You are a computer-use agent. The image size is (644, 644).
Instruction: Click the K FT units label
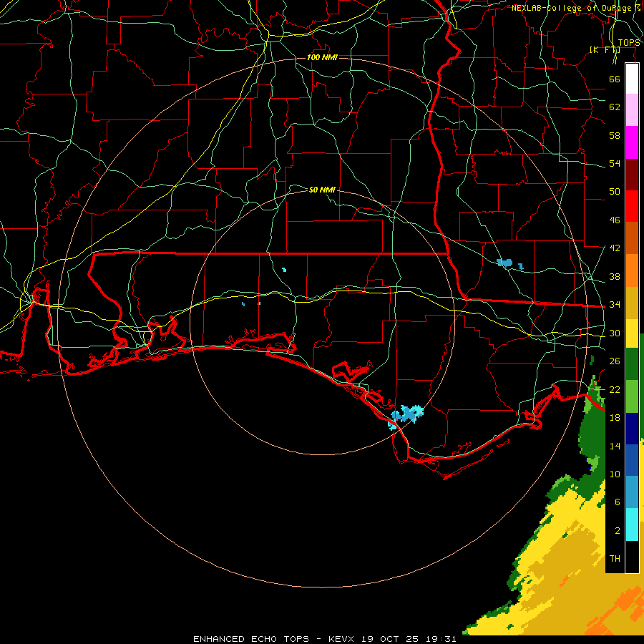pos(605,50)
